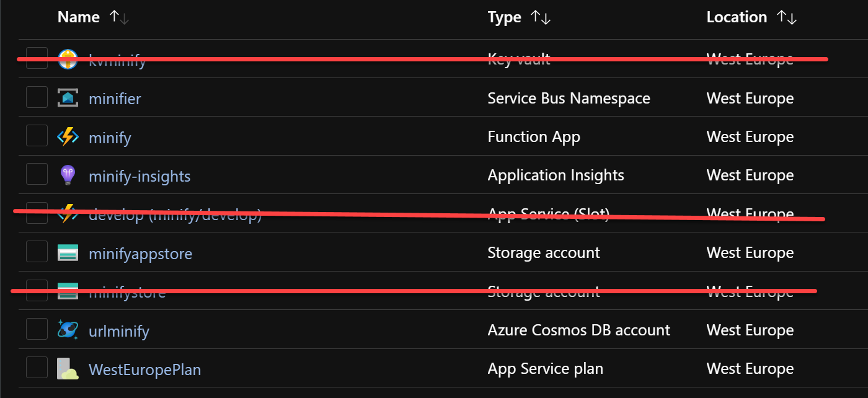Tick the checkbox for urlminify
Viewport: 868px width, 398px height.
click(36, 330)
